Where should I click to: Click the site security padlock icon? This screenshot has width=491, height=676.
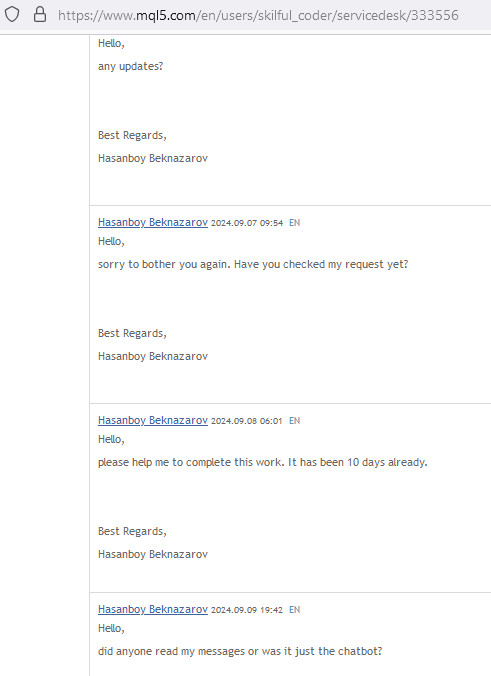40,15
